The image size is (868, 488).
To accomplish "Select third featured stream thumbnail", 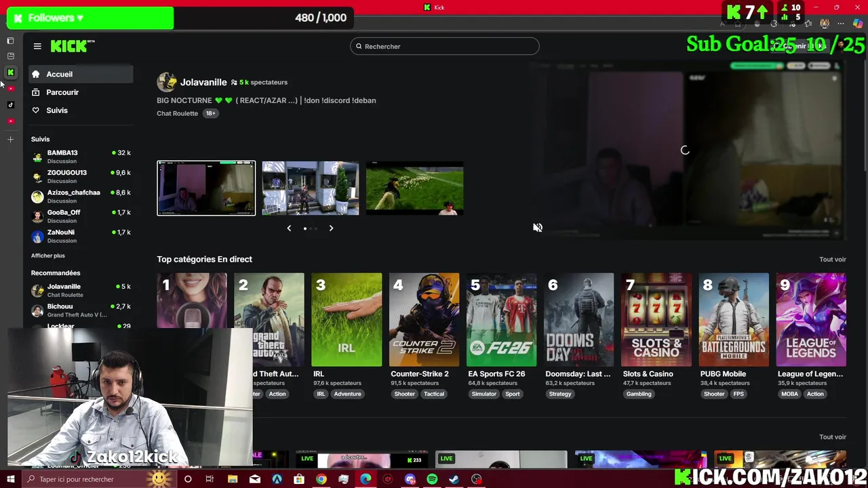I will coord(414,188).
